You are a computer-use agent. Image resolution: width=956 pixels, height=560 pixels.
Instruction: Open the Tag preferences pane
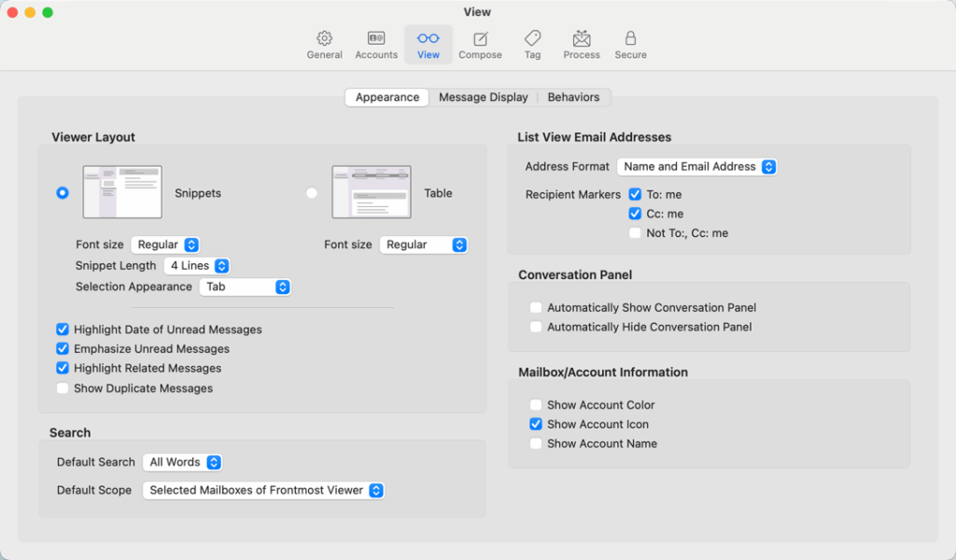pos(532,45)
